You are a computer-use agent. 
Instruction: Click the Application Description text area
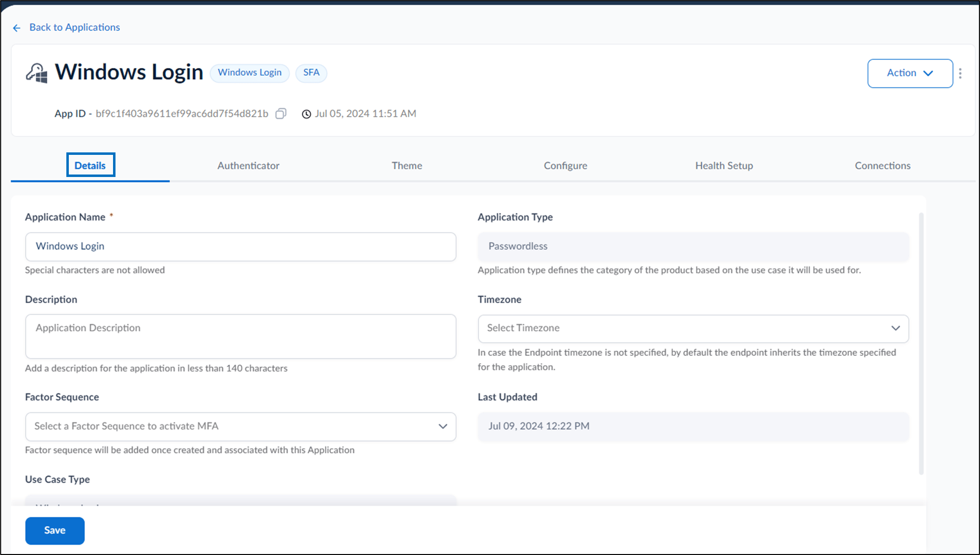pyautogui.click(x=241, y=336)
